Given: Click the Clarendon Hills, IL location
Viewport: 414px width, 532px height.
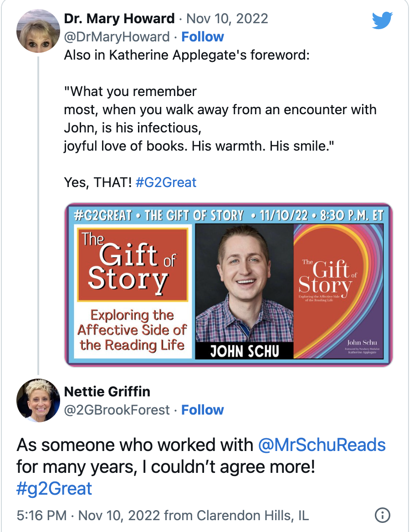Looking at the screenshot, I should pyautogui.click(x=252, y=516).
